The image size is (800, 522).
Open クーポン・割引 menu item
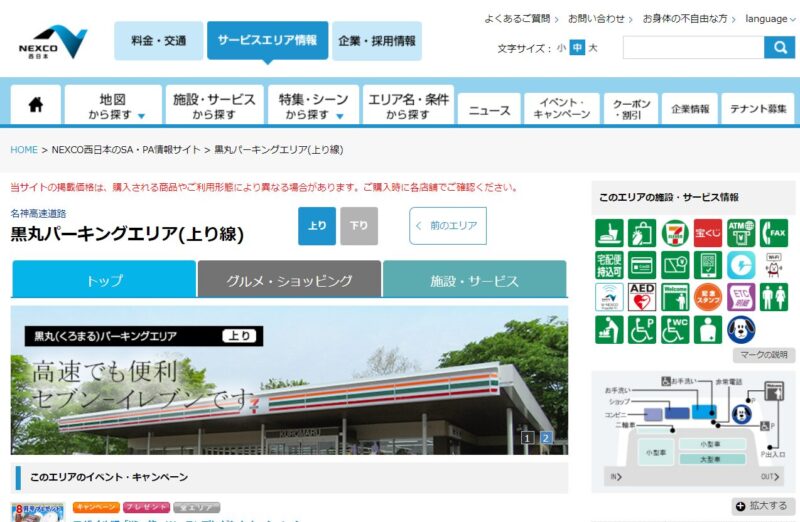click(x=631, y=109)
